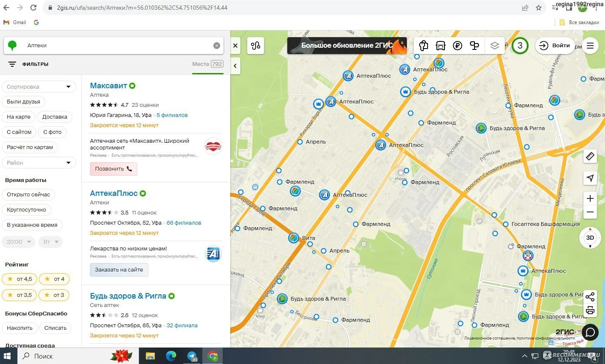Zoom out the map with minus
The height and width of the screenshot is (364, 605).
[590, 212]
